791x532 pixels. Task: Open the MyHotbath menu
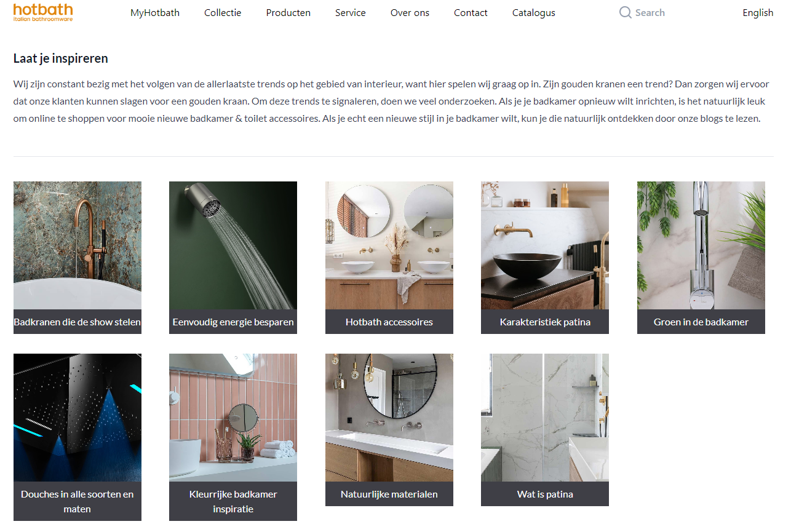(155, 12)
